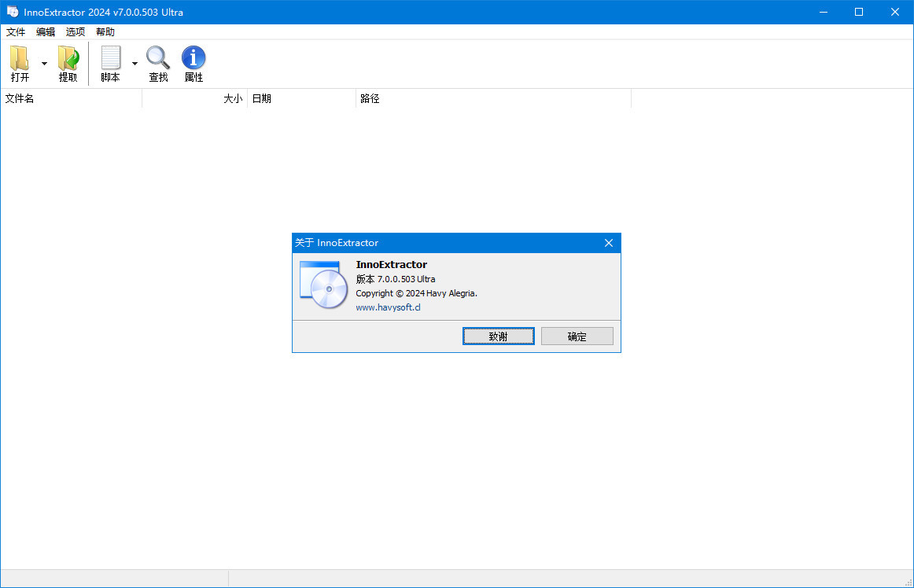This screenshot has width=914, height=588.
Task: Visit the www.havysoft.cl link
Action: click(388, 307)
